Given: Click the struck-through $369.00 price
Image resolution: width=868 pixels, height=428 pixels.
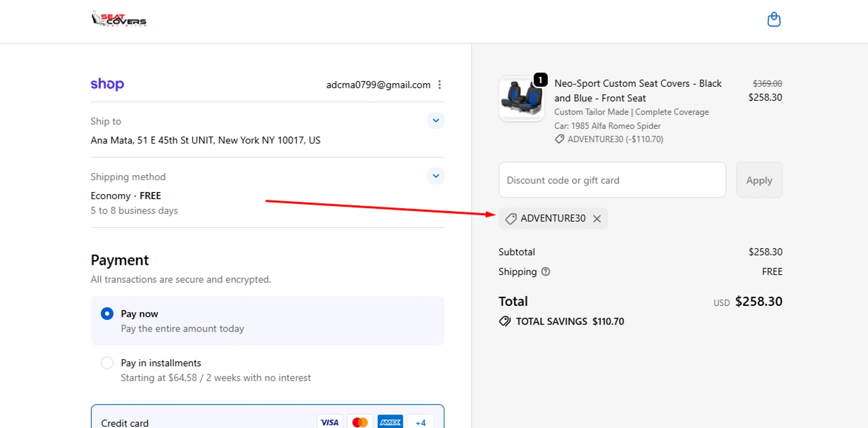Looking at the screenshot, I should [x=767, y=83].
